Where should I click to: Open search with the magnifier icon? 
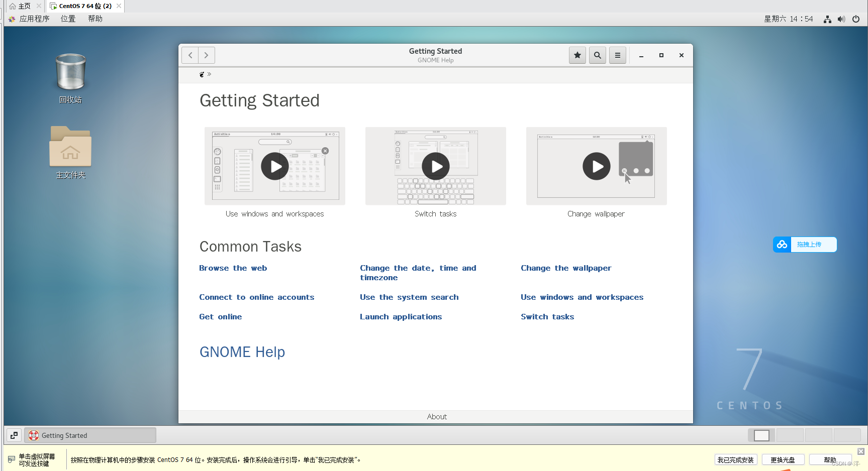598,55
